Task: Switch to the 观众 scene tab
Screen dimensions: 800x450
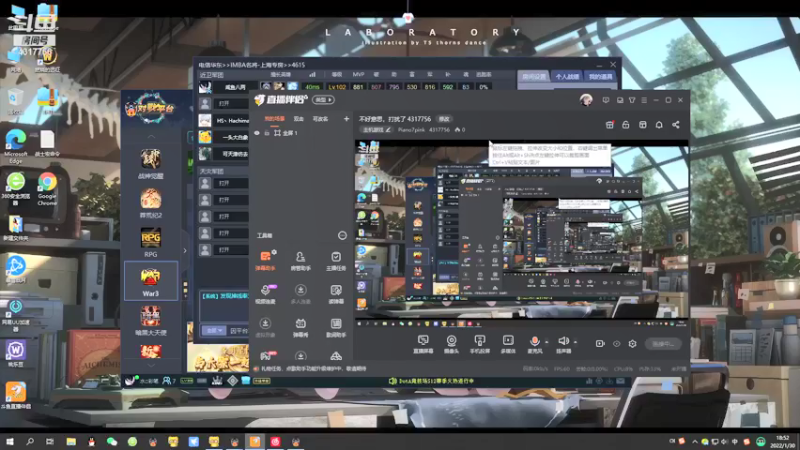Action: 298,119
